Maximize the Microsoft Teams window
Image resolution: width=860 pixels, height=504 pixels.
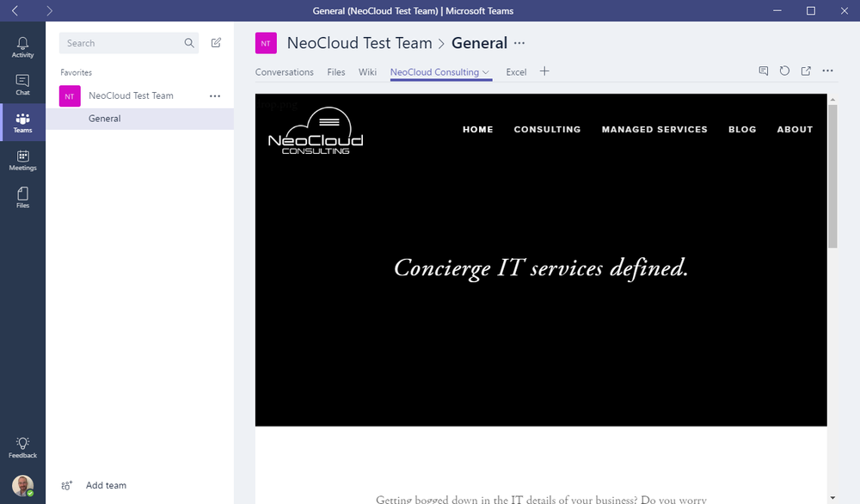[811, 10]
